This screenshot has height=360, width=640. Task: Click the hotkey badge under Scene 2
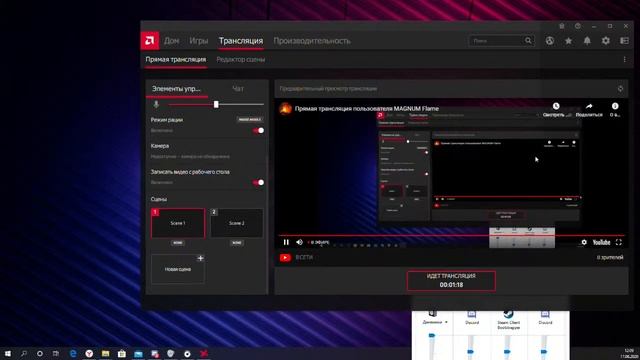[237, 243]
